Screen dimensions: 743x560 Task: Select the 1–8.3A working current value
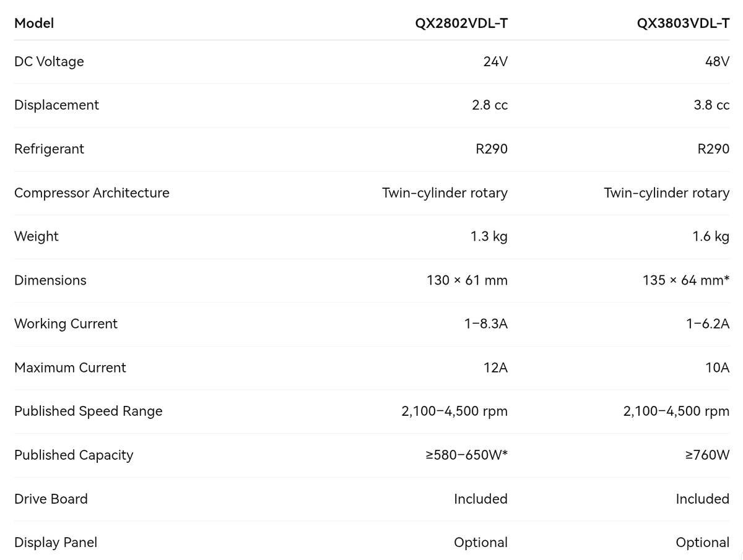pos(486,324)
